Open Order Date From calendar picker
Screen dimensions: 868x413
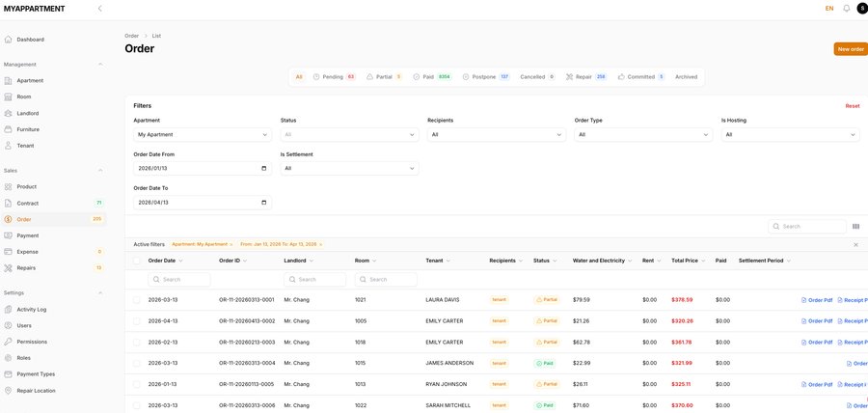coord(263,168)
